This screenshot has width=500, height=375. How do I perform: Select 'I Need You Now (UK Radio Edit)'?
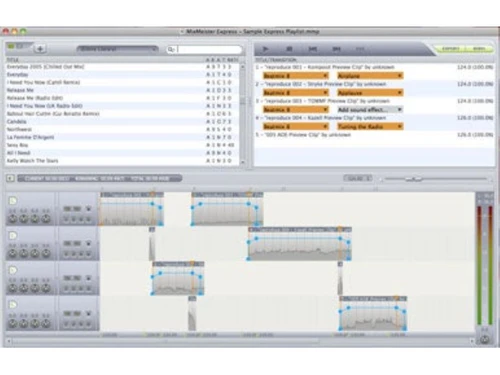[122, 106]
